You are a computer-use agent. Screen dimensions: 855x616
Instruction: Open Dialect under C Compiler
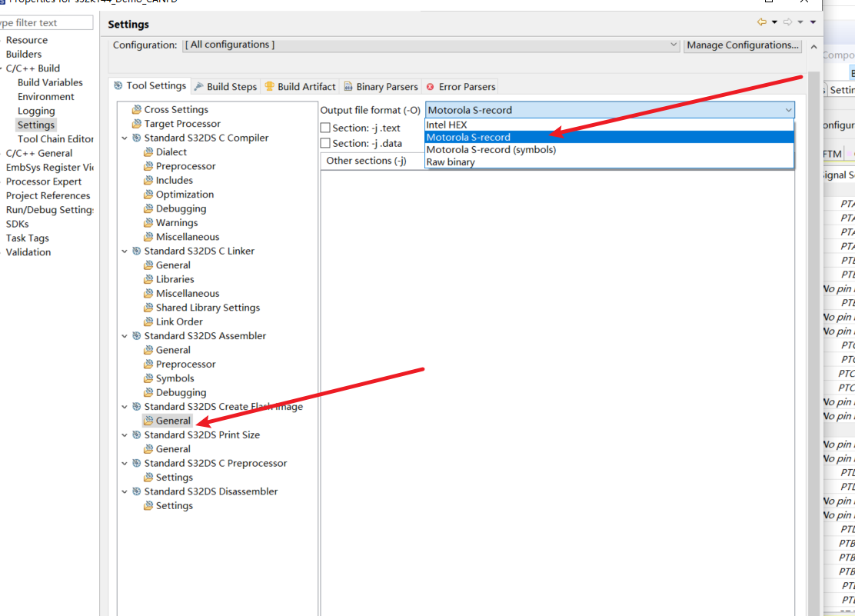(x=171, y=152)
